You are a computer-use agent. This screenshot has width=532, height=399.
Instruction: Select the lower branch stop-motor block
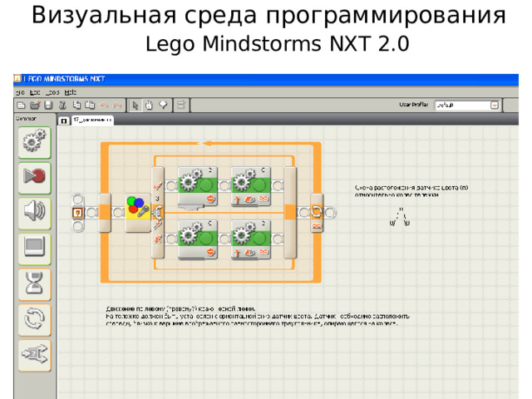(198, 239)
